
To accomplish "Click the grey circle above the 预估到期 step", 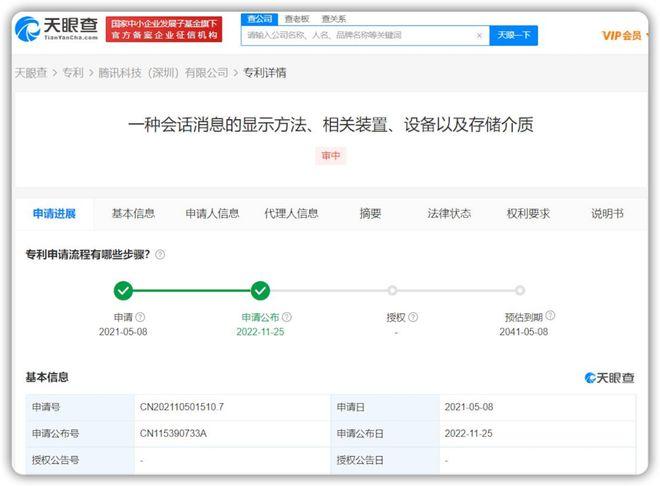I will [x=520, y=290].
